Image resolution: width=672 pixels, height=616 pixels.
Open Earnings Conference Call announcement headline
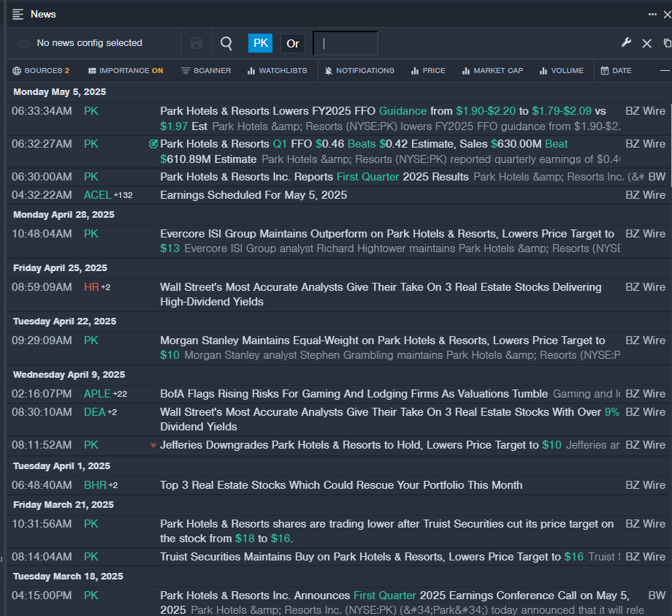[402, 603]
